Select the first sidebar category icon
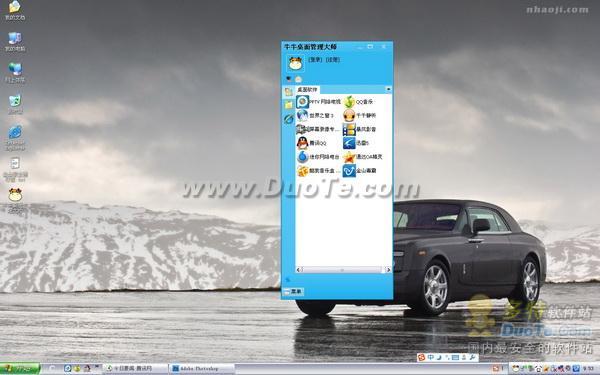The height and width of the screenshot is (375, 600). (289, 91)
